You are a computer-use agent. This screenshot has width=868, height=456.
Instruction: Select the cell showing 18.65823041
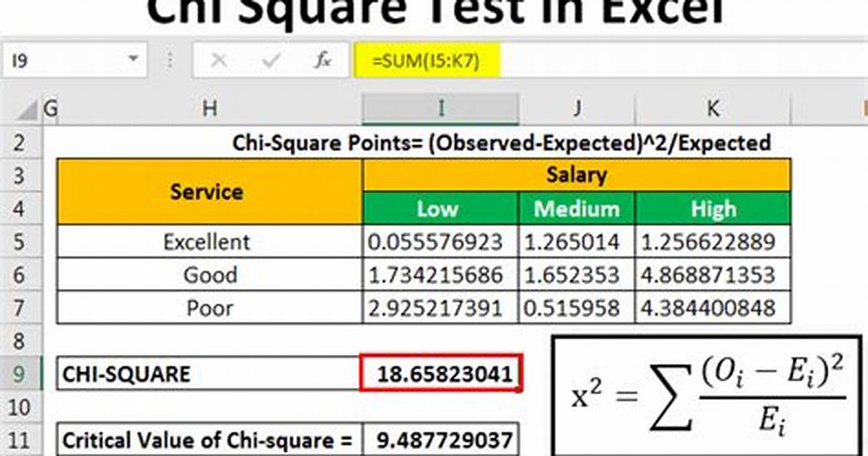pyautogui.click(x=441, y=374)
